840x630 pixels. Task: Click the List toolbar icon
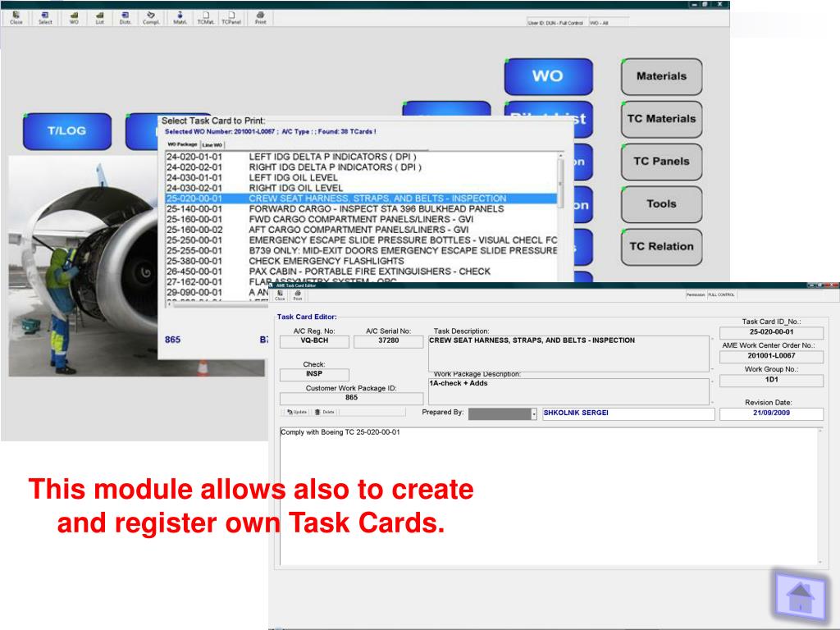click(99, 17)
